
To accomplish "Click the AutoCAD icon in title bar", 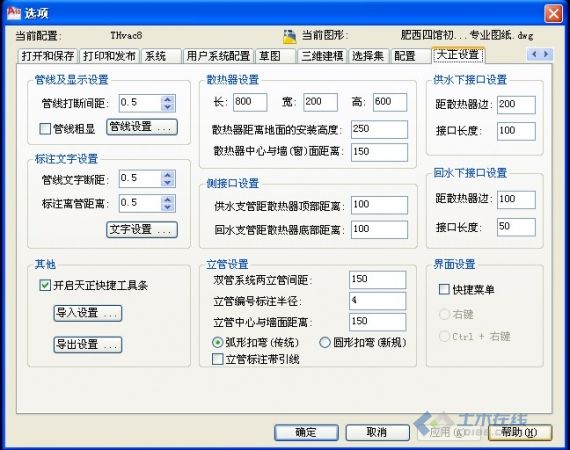I will [14, 13].
